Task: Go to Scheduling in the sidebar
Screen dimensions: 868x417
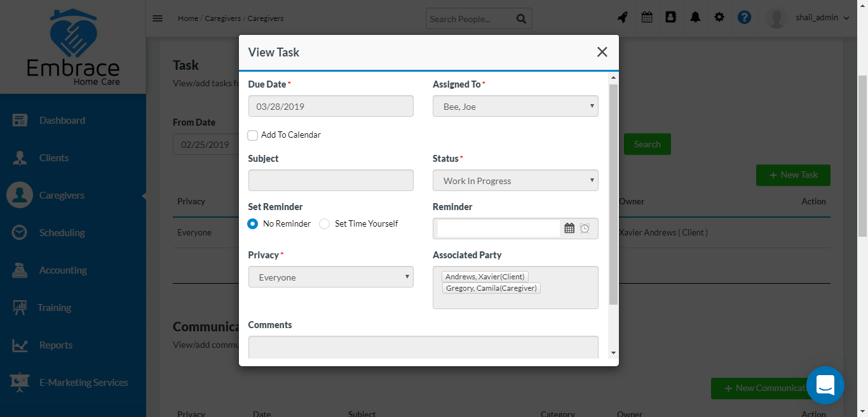Action: 62,233
